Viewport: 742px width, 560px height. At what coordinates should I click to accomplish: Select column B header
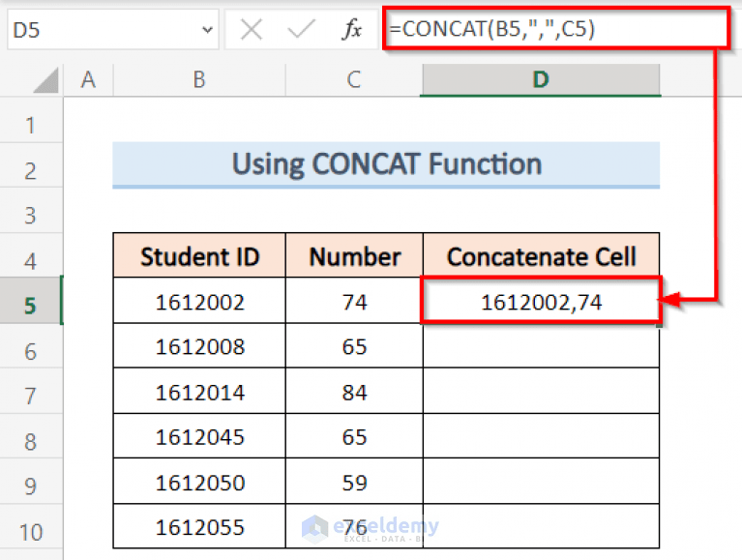pyautogui.click(x=199, y=79)
